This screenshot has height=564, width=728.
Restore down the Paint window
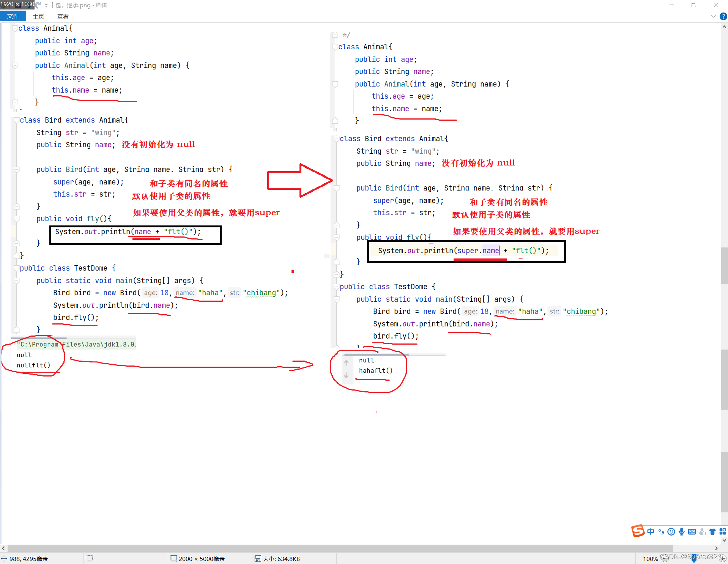click(693, 5)
